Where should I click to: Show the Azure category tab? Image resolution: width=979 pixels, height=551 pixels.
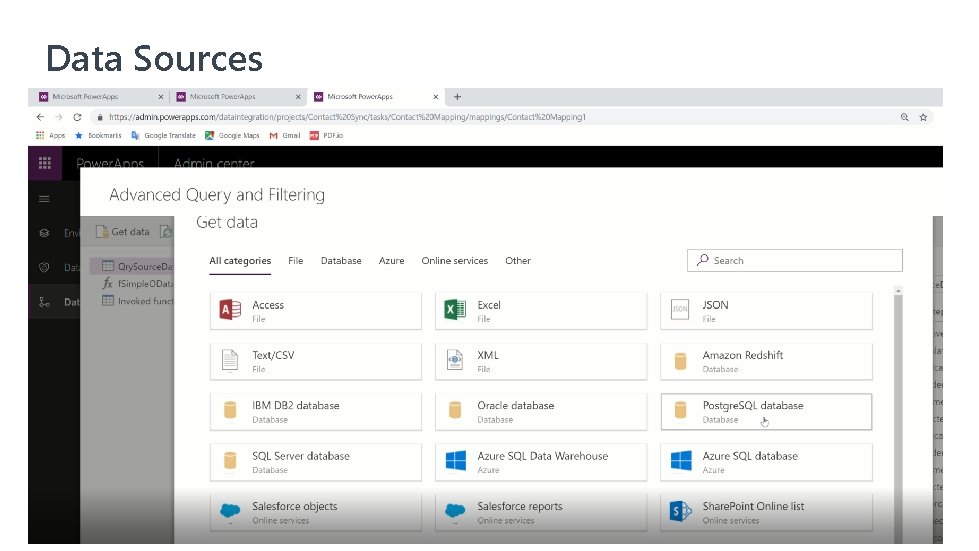pyautogui.click(x=391, y=261)
